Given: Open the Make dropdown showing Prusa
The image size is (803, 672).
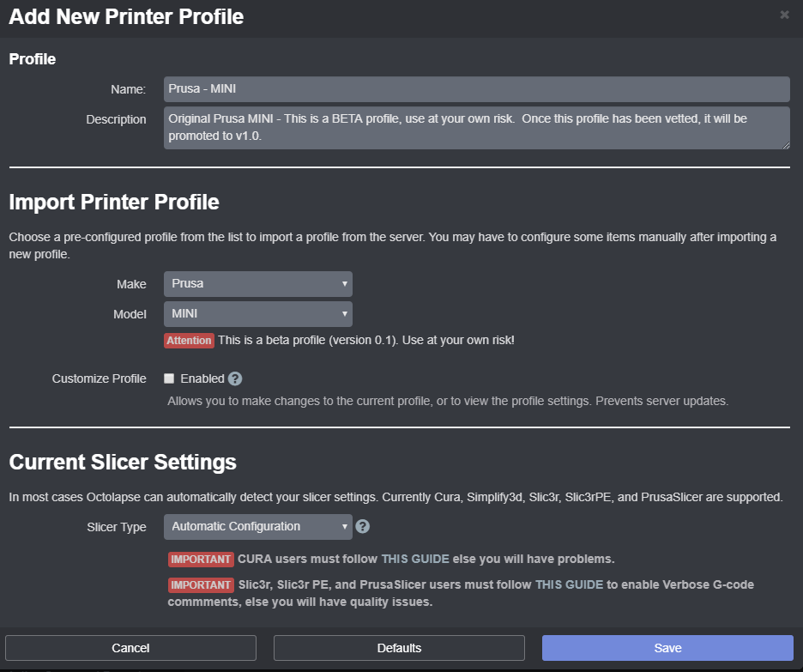Looking at the screenshot, I should click(x=258, y=284).
